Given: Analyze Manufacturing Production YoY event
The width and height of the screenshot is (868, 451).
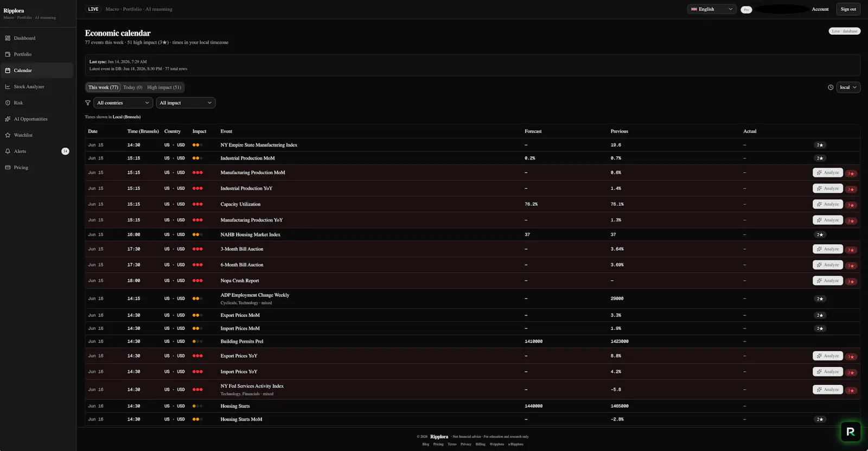Looking at the screenshot, I should click(x=828, y=220).
